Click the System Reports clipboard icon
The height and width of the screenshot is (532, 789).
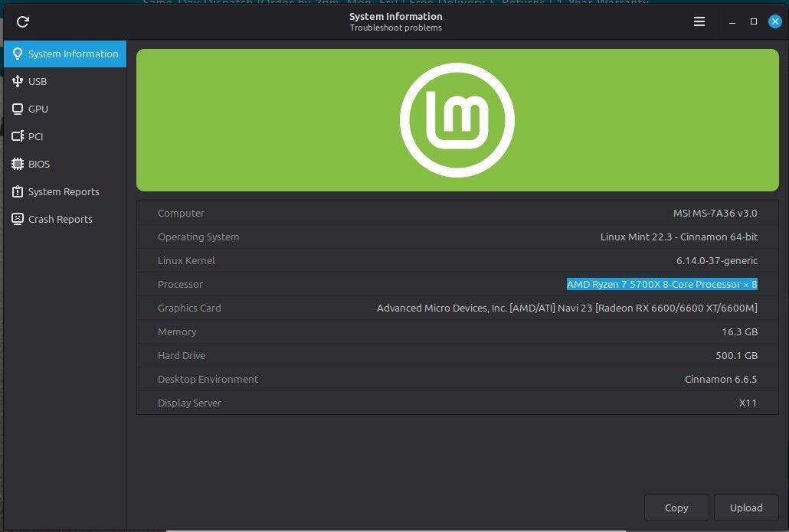pyautogui.click(x=18, y=191)
